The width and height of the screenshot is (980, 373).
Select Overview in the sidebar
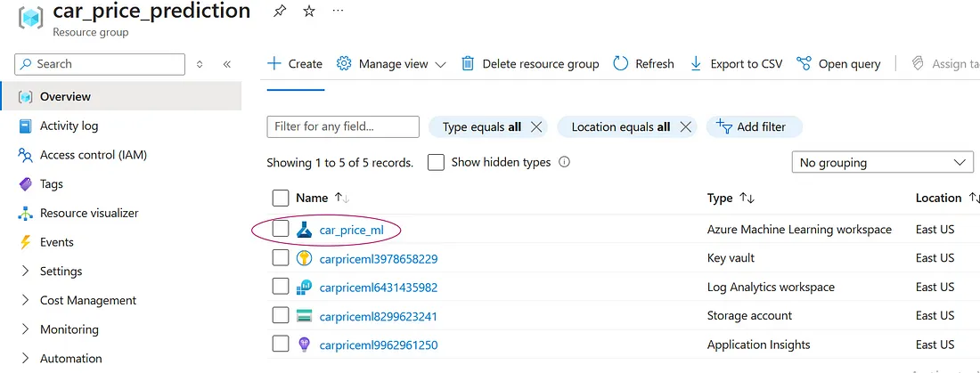(121, 96)
